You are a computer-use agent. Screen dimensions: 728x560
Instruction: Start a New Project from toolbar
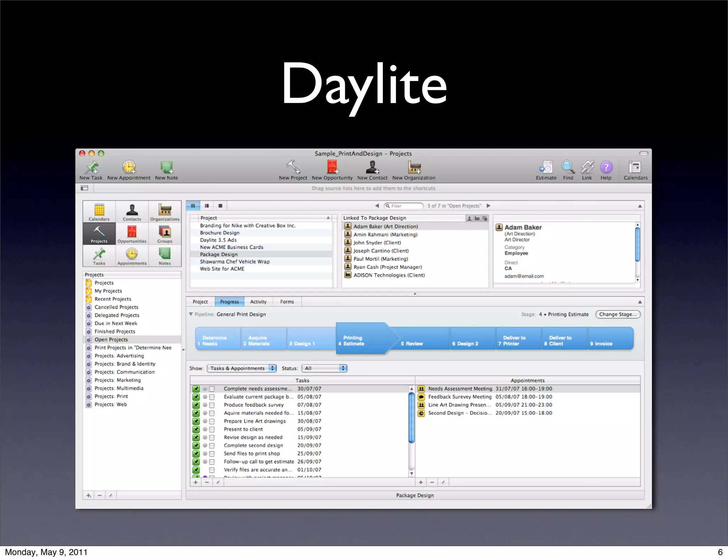(x=293, y=170)
